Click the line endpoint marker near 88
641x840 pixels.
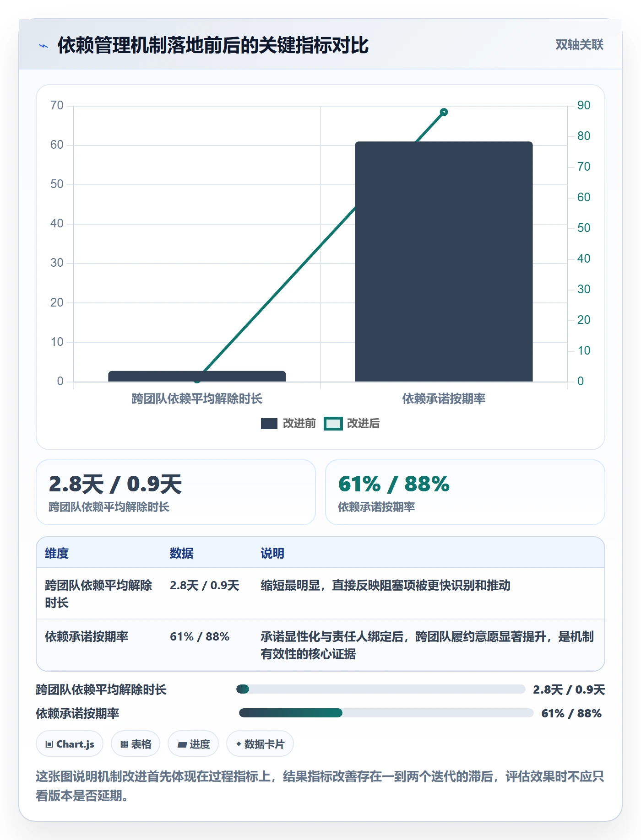pos(444,112)
